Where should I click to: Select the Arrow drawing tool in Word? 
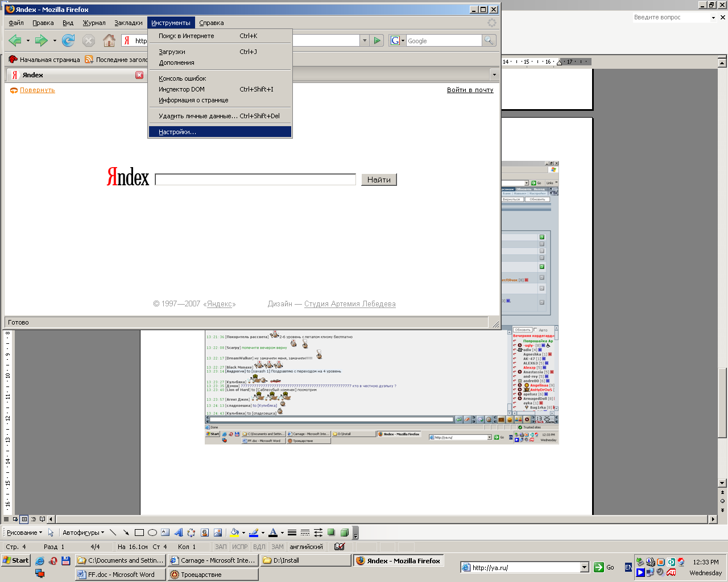point(126,533)
